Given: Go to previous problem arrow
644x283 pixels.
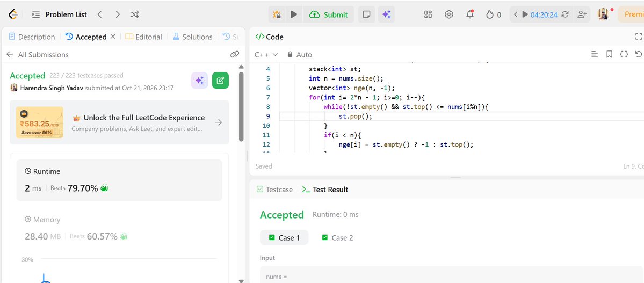Looking at the screenshot, I should click(x=99, y=14).
